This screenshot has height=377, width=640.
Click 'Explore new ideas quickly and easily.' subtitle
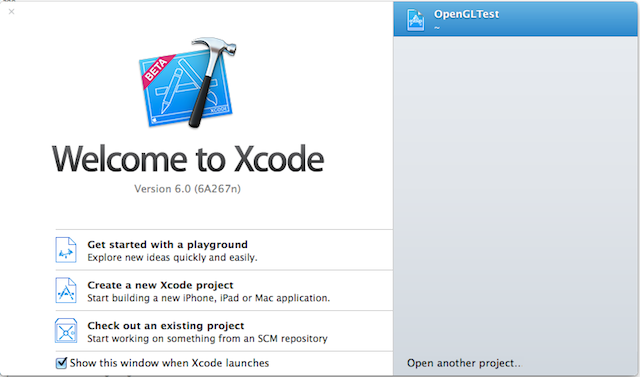[x=172, y=257]
